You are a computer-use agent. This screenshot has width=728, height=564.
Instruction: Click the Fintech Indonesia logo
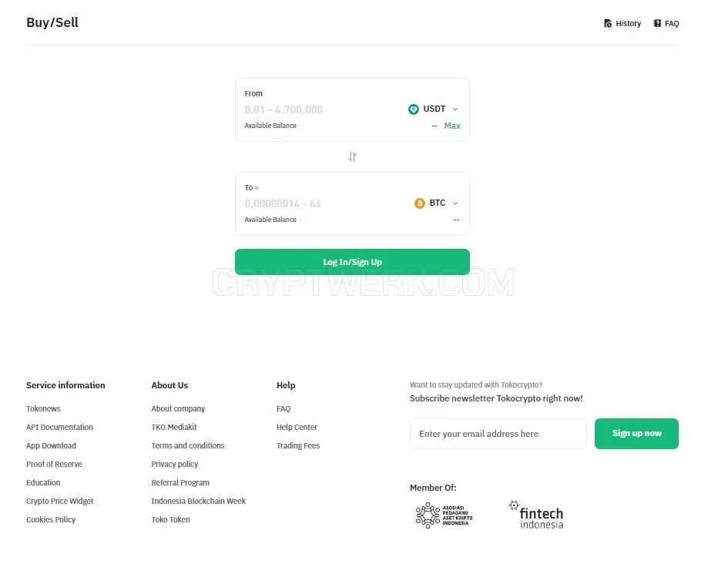[x=536, y=515]
